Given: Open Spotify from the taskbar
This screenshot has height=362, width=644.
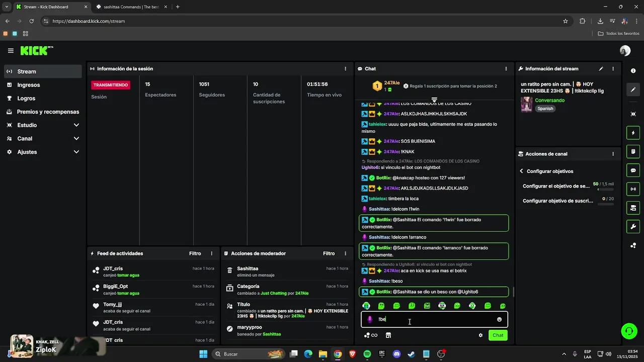Looking at the screenshot, I should 367,354.
